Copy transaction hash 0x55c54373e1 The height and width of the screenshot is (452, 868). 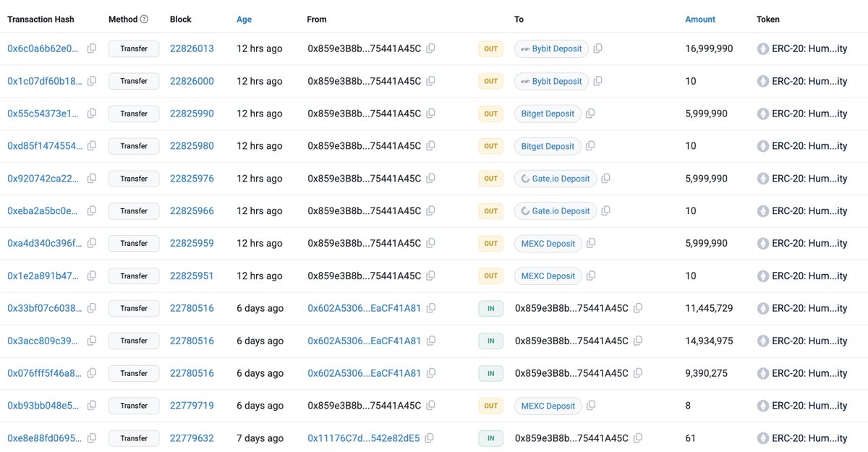click(x=92, y=114)
